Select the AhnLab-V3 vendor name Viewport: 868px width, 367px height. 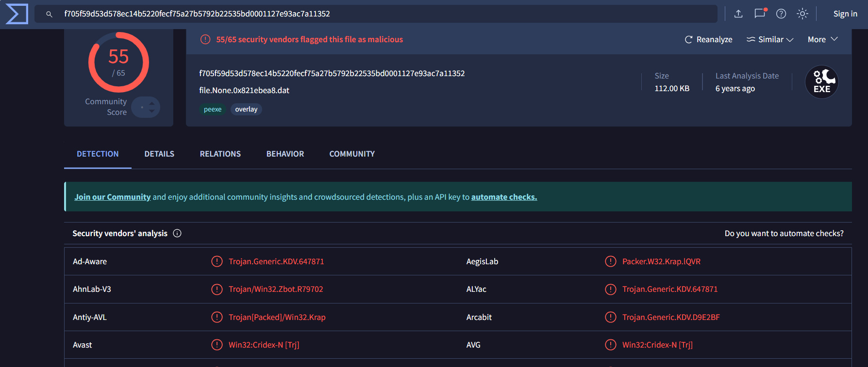coord(92,289)
